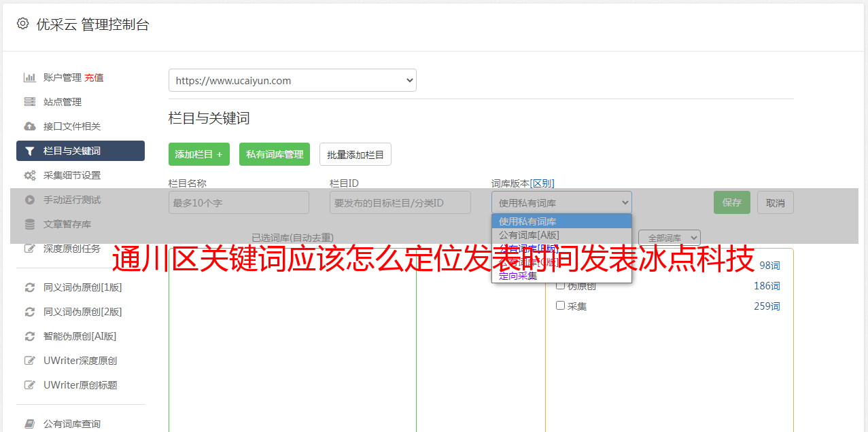The width and height of the screenshot is (868, 432).
Task: Click the bar chart icon beside 账户管理
Action: point(30,77)
